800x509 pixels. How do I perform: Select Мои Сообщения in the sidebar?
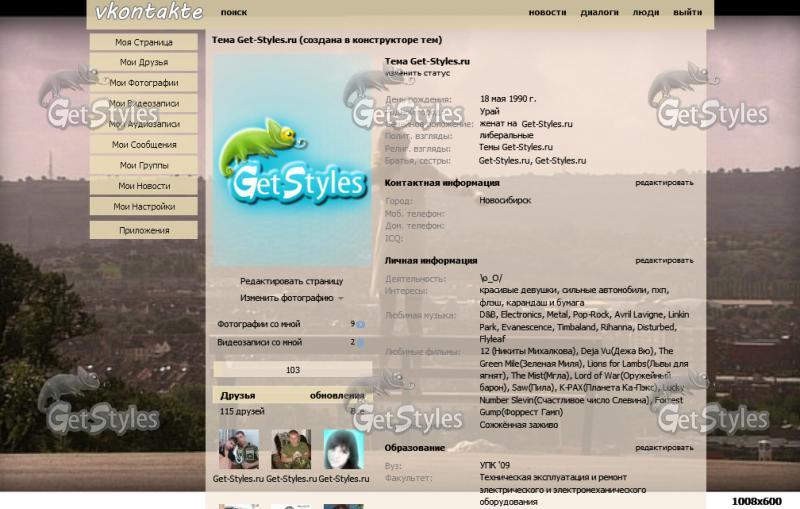[144, 144]
